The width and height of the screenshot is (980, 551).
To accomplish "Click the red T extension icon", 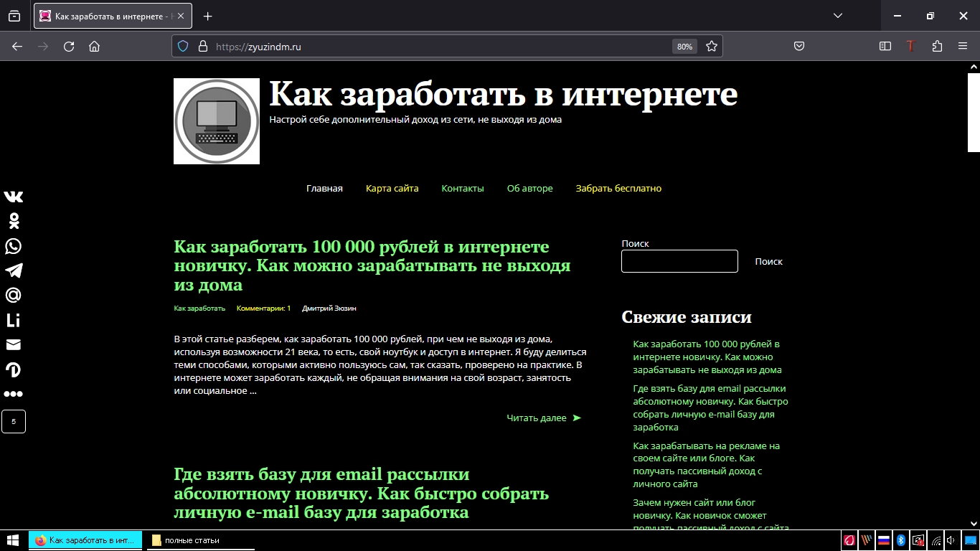I will point(911,46).
